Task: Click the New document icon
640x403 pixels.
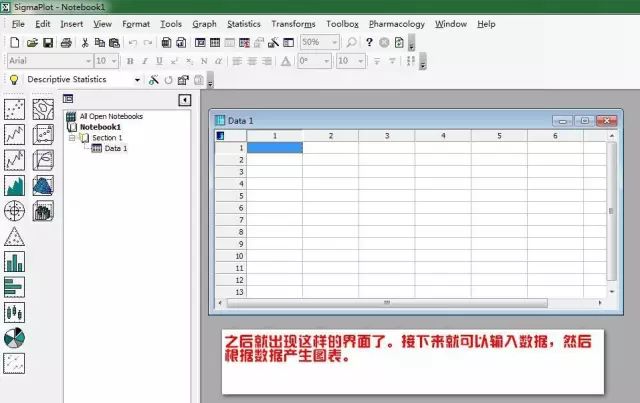Action: tap(15, 42)
